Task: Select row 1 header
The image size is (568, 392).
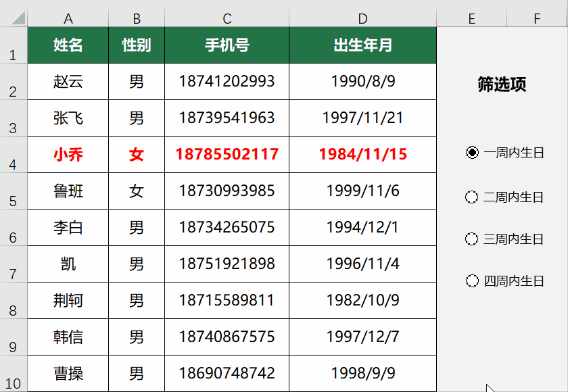Action: coord(14,45)
